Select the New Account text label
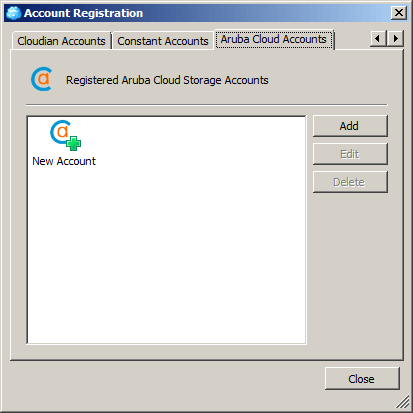413x413 pixels. [64, 161]
